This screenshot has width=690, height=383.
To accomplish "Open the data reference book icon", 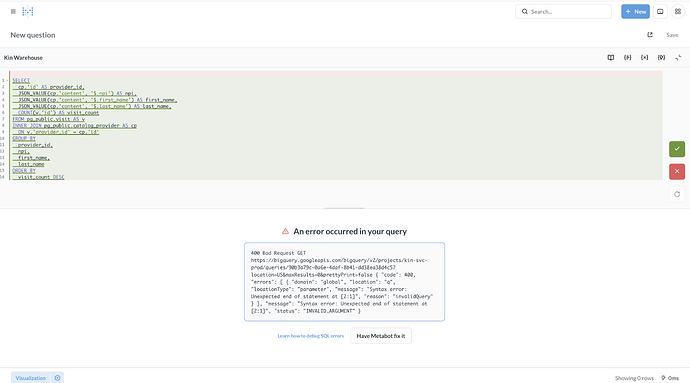I will point(611,58).
